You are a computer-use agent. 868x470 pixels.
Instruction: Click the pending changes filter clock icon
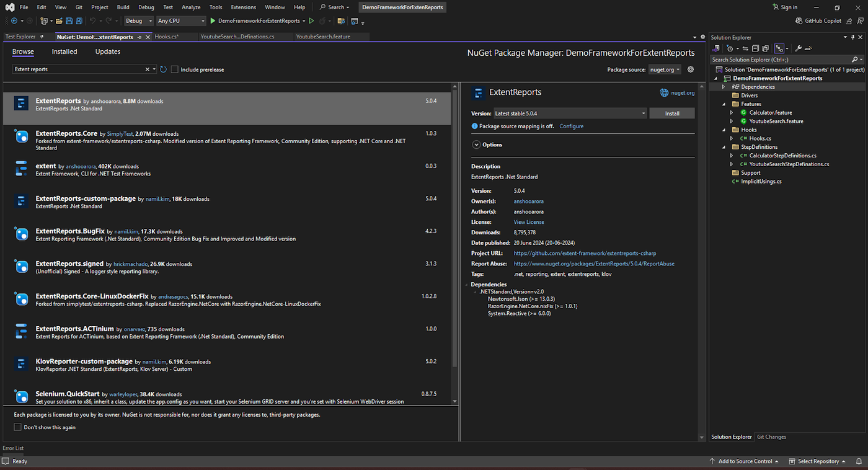[x=730, y=48]
